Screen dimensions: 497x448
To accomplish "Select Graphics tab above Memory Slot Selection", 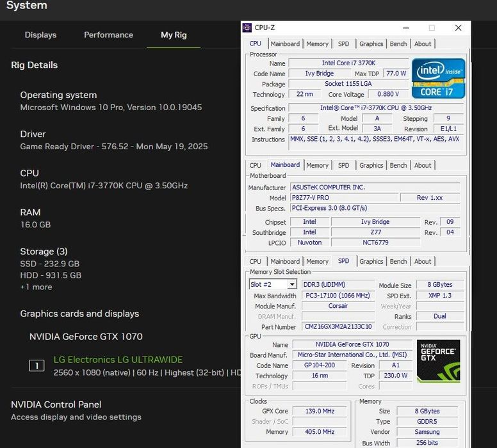I will point(371,261).
